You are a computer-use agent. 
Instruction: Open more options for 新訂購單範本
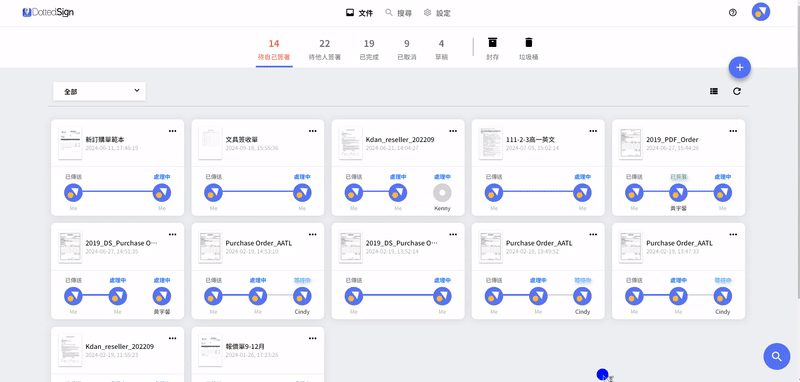click(172, 131)
